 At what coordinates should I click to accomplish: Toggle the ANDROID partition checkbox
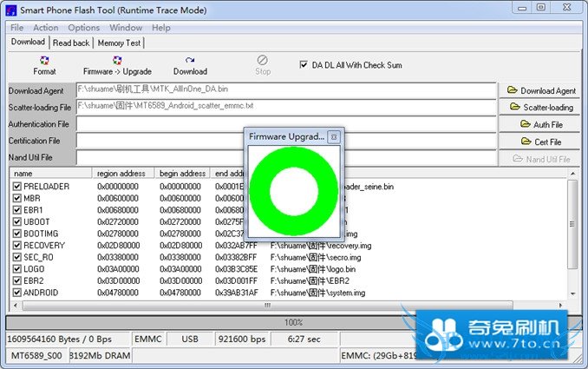click(x=17, y=293)
